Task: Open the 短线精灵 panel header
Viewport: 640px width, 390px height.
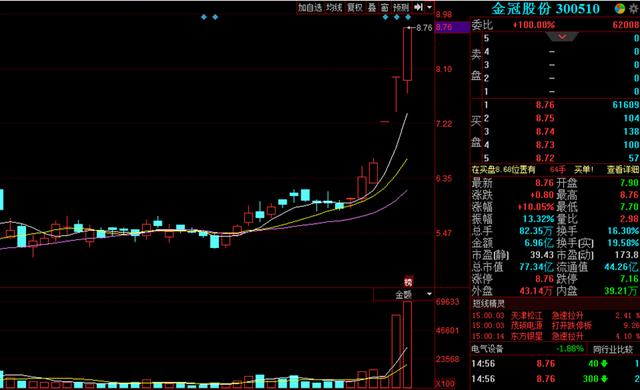Action: [489, 304]
